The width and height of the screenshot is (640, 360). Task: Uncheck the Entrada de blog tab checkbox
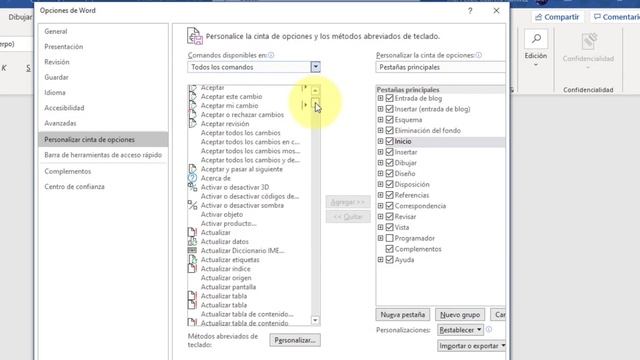pyautogui.click(x=389, y=98)
